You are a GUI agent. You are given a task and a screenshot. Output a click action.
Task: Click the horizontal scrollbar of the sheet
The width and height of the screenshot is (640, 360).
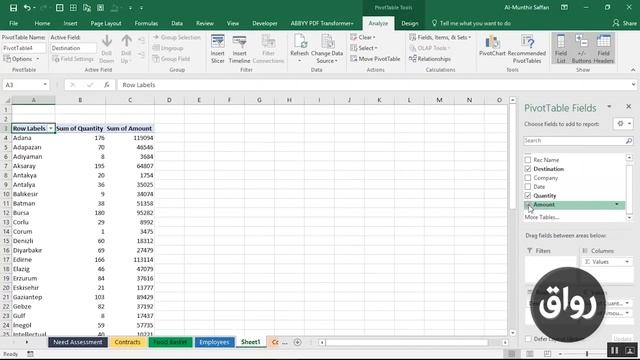point(407,342)
